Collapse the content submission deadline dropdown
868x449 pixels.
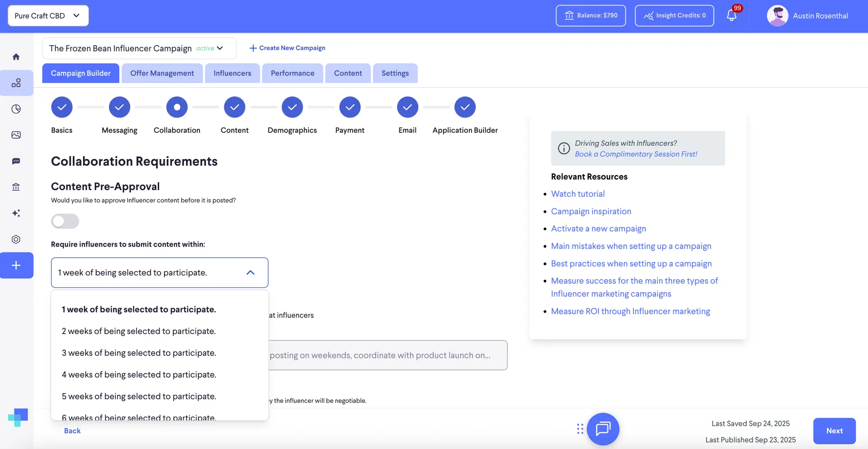pyautogui.click(x=250, y=272)
